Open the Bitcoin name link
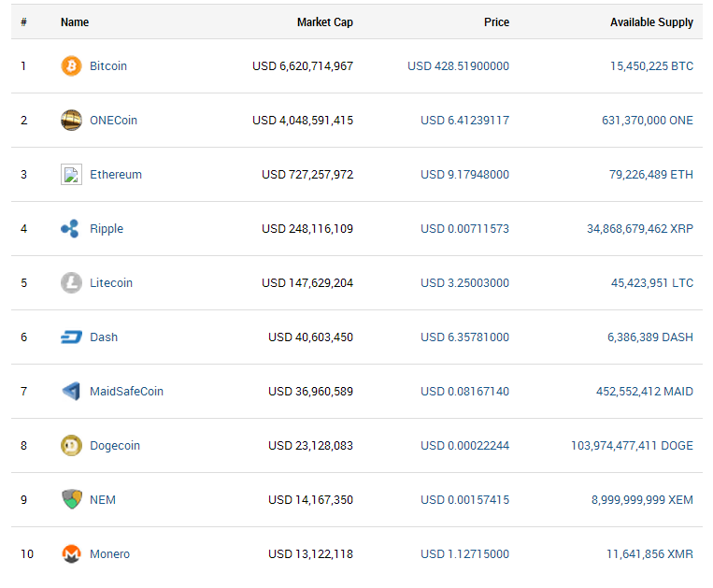This screenshot has height=588, width=713. tap(108, 66)
